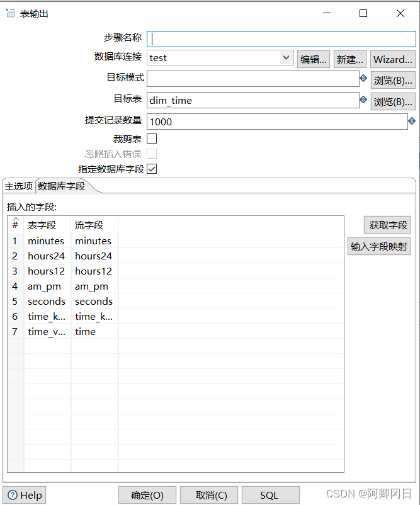Switch to the 主选项 tab
Screen dimensions: 420x505
point(19,186)
